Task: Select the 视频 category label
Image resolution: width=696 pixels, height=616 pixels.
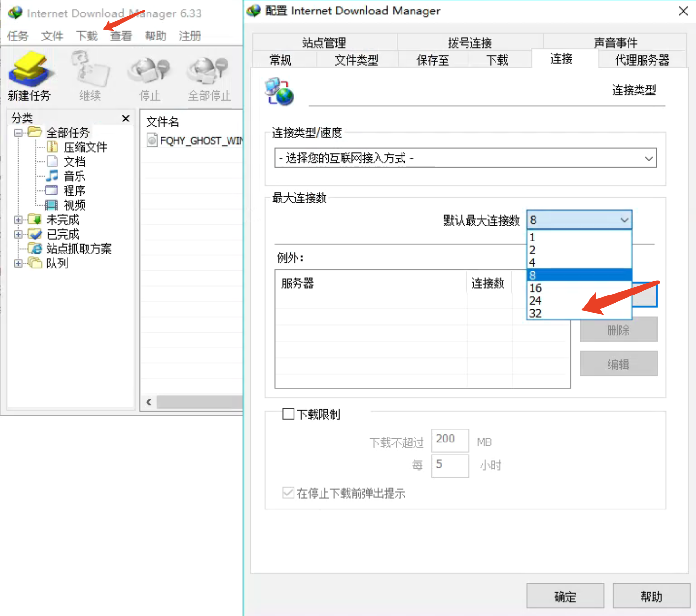Action: pos(75,205)
